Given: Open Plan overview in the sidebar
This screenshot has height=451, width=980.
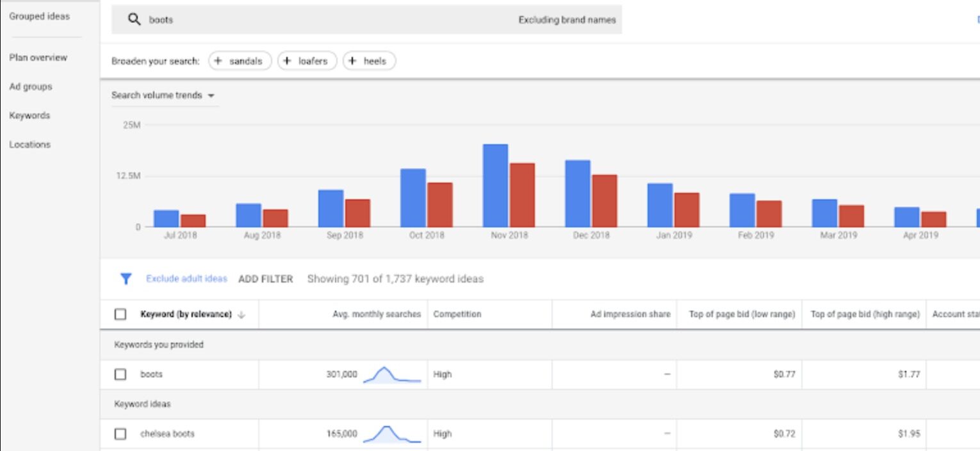Looking at the screenshot, I should coord(38,58).
